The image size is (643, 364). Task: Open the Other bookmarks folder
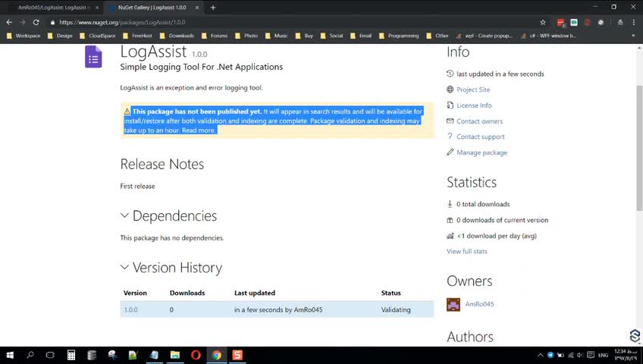[x=438, y=36]
